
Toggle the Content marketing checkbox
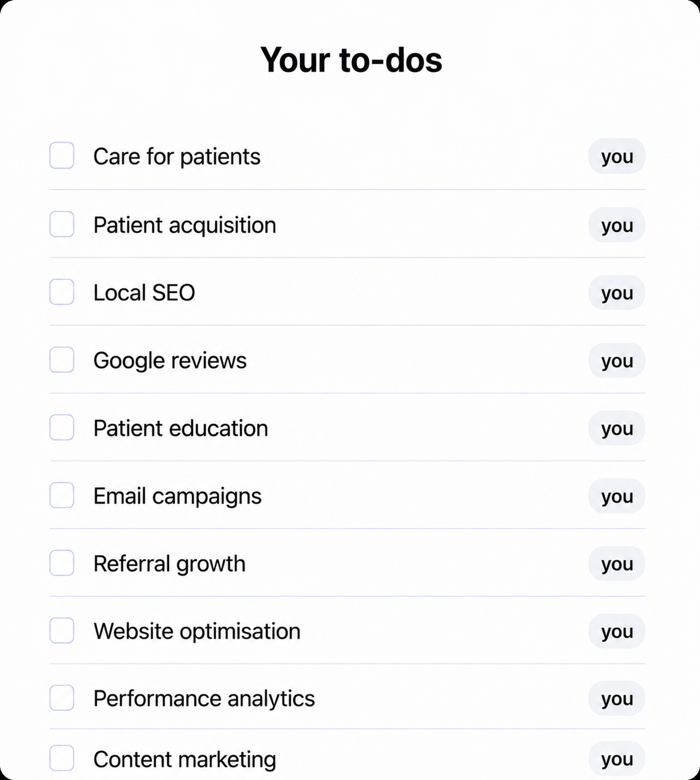click(x=62, y=758)
